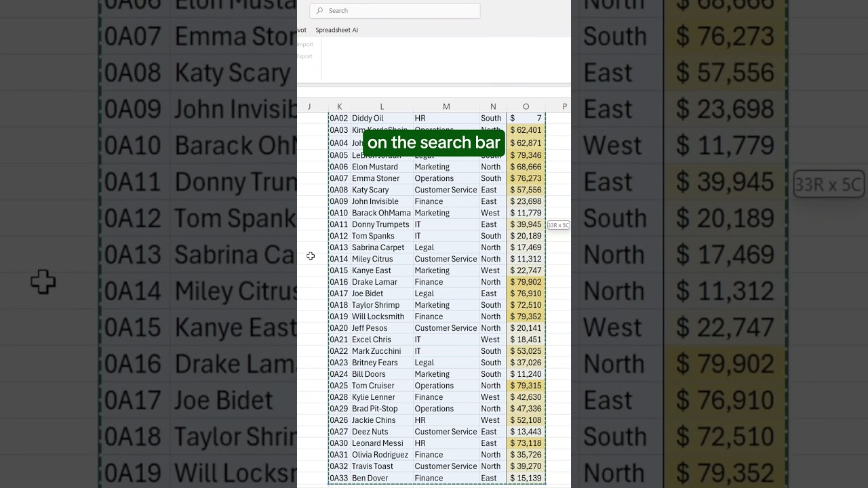
Task: Select column O header
Action: tap(526, 106)
